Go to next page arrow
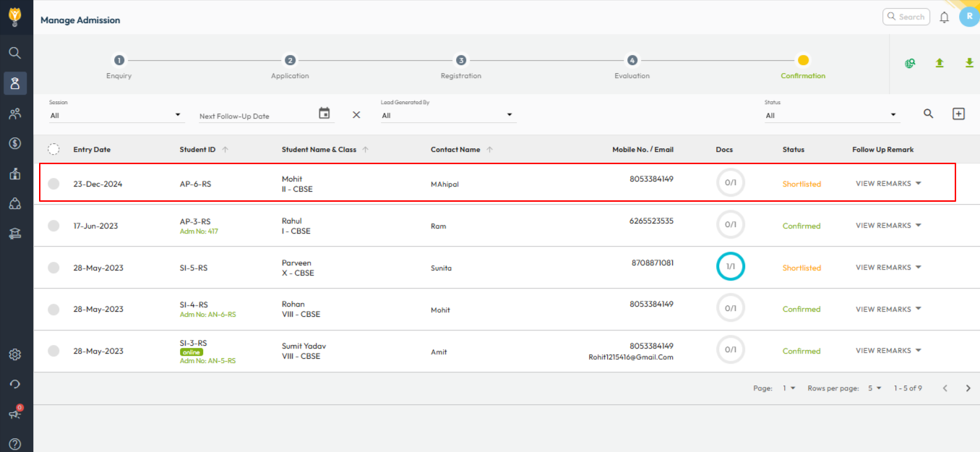 [968, 388]
